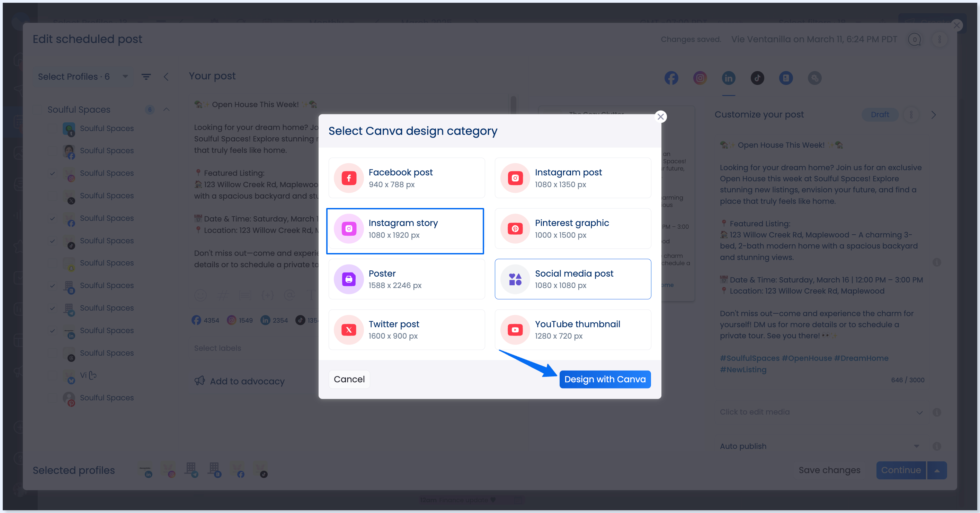
Task: Toggle the Soulful Spaces group checkbox
Action: (37, 110)
